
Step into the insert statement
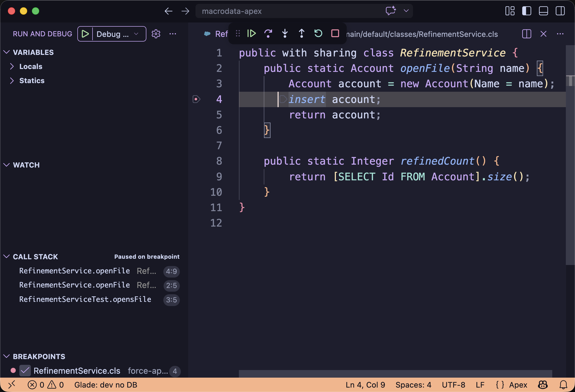(x=285, y=33)
